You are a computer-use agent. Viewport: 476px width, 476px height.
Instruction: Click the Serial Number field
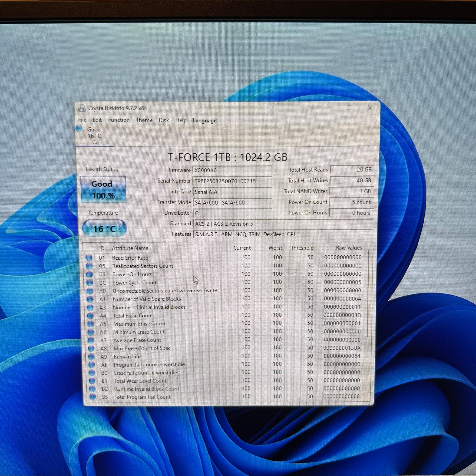(x=232, y=181)
